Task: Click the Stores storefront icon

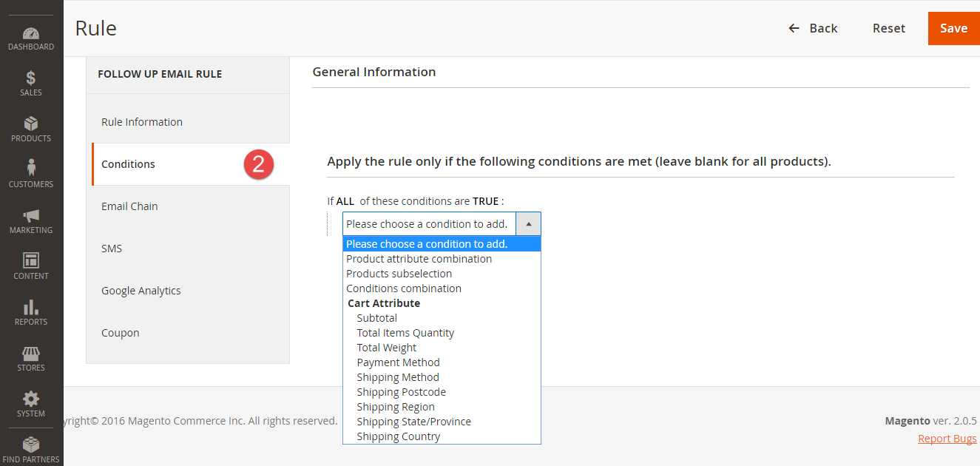Action: click(x=31, y=353)
